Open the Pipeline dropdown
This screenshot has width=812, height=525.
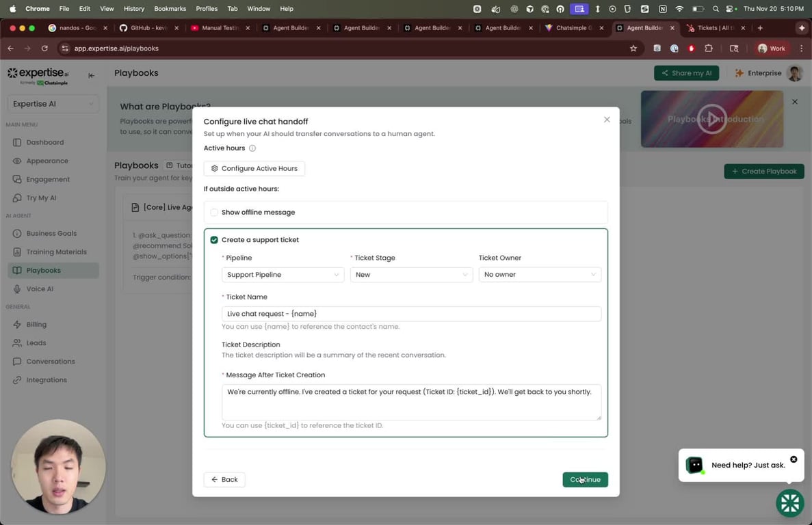[x=283, y=275]
